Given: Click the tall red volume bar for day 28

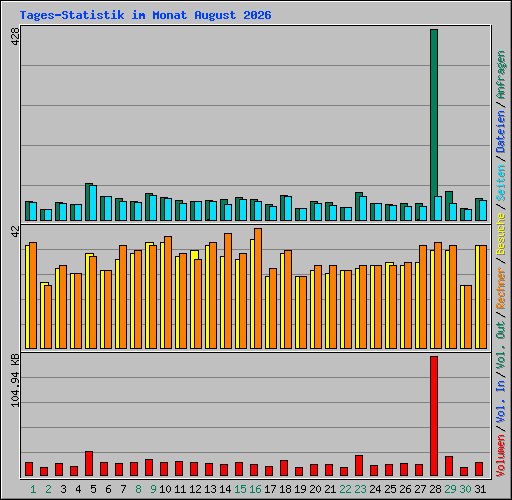Looking at the screenshot, I should [x=434, y=416].
